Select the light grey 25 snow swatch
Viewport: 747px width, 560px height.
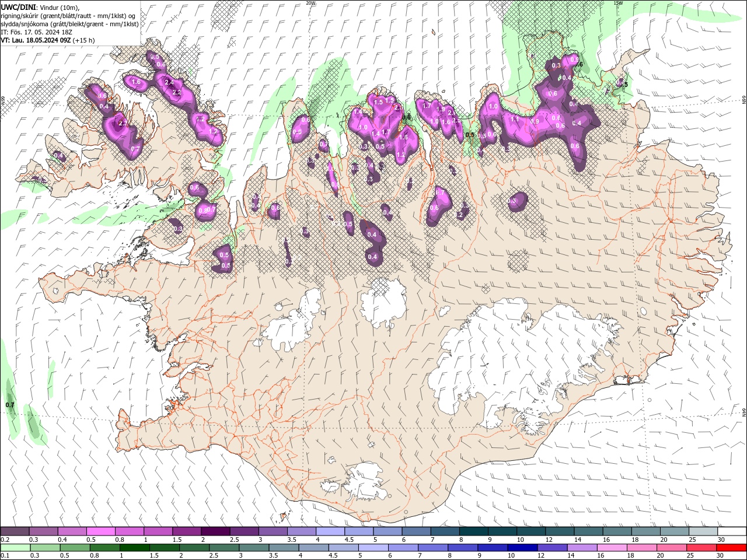coord(704,531)
